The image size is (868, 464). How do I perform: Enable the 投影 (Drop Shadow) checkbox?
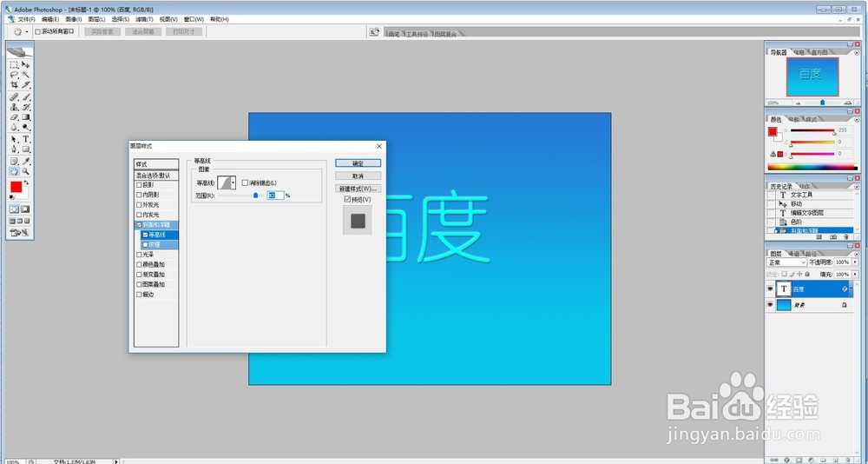coord(139,184)
